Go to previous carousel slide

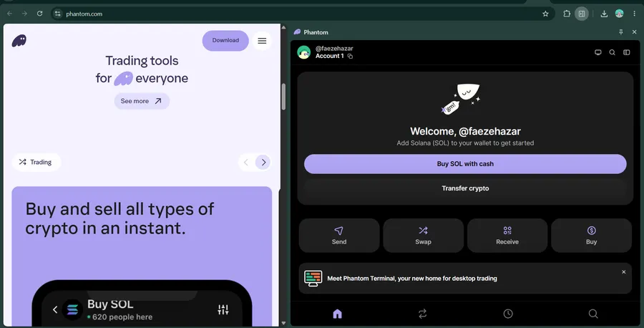pos(246,162)
